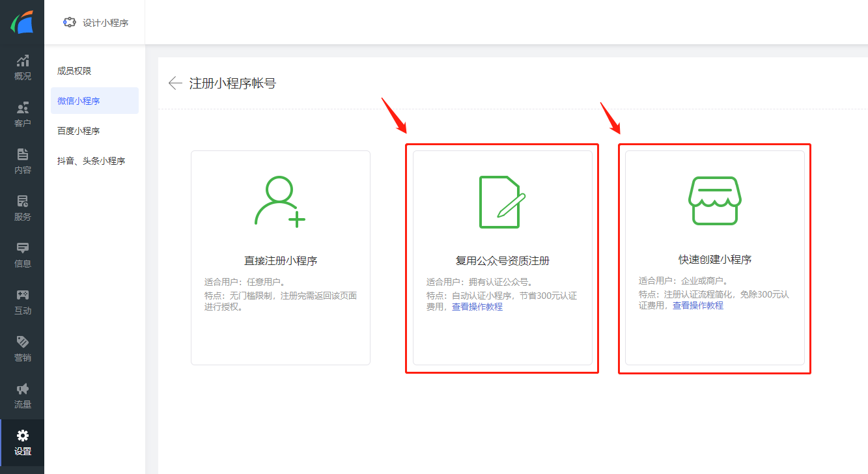
Task: Click the document-pencil icon for 复用公众号资质注册
Action: click(502, 202)
